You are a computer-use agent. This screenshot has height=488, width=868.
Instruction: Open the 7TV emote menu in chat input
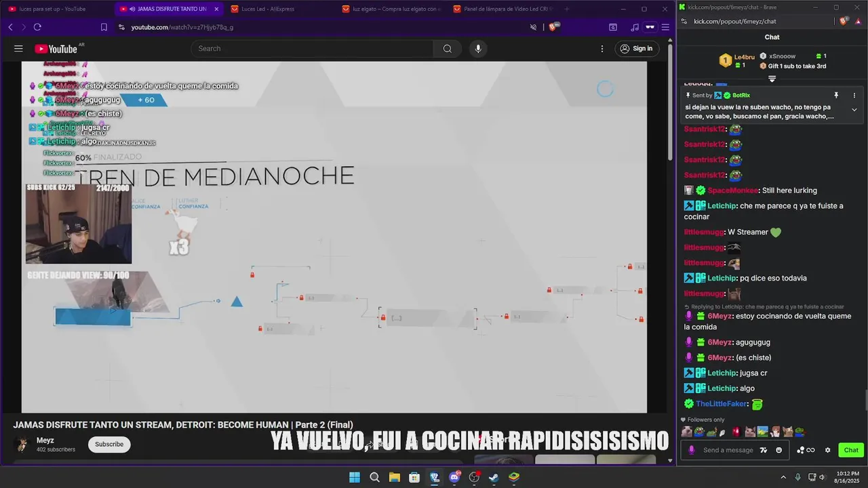(x=764, y=450)
